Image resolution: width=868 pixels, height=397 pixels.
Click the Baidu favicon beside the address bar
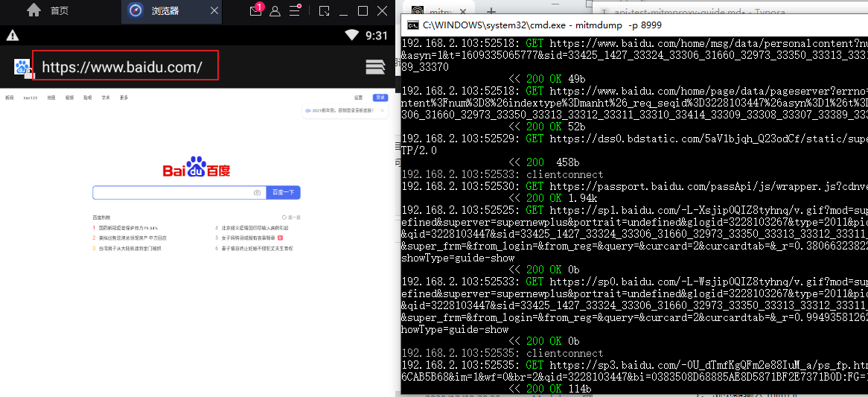coord(22,68)
